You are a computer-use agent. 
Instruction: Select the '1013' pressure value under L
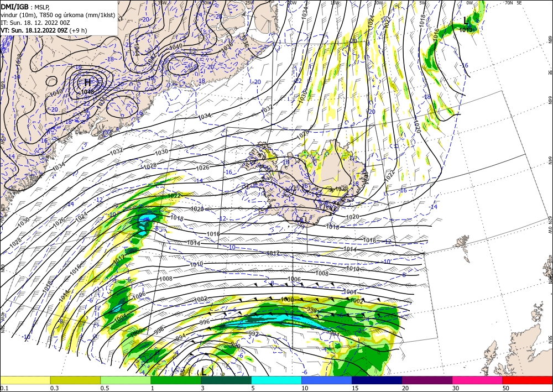[466, 30]
